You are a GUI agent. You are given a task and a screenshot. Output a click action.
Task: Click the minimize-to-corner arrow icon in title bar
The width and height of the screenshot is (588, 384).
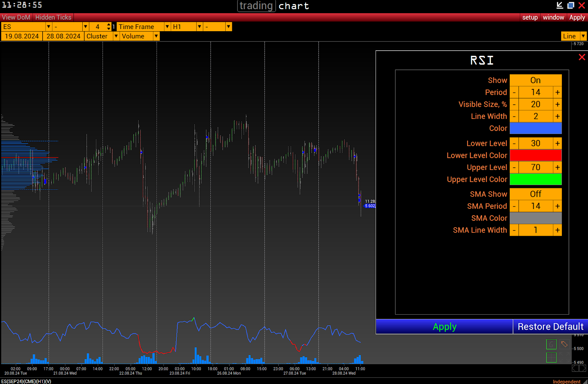pyautogui.click(x=560, y=5)
